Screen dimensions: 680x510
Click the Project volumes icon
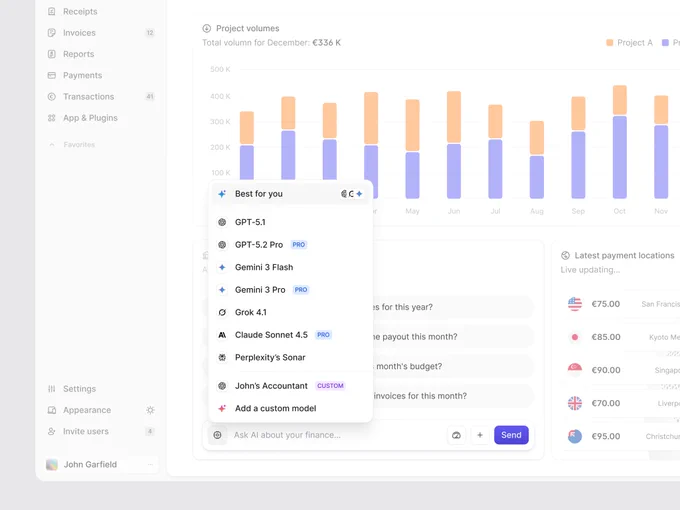(x=206, y=28)
